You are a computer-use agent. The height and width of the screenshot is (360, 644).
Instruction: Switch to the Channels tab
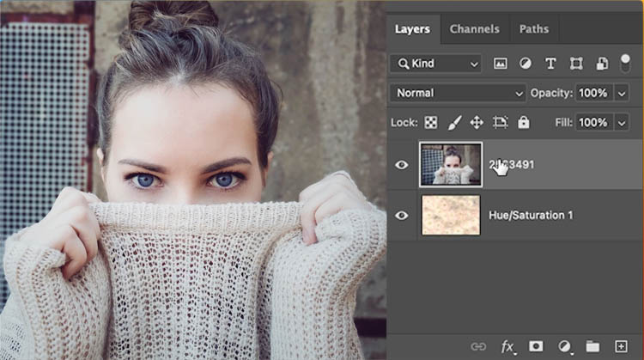pos(474,29)
